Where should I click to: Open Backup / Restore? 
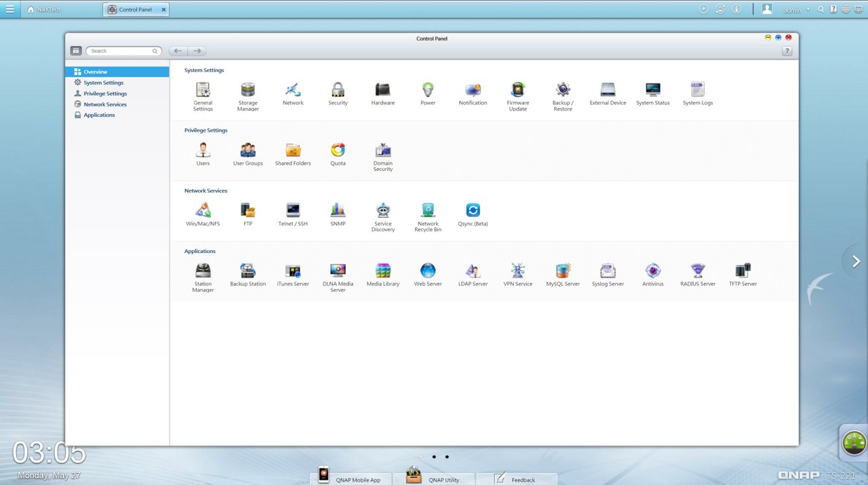pos(563,96)
